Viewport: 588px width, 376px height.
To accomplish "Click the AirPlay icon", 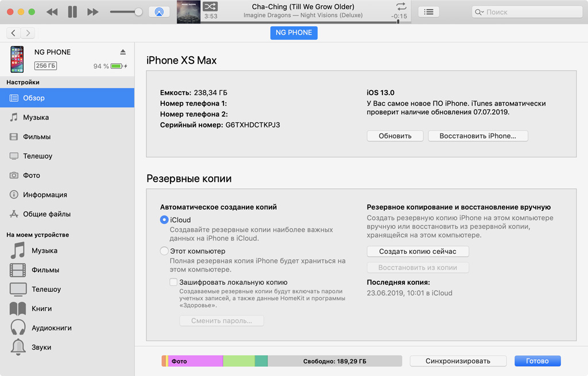I will point(159,12).
